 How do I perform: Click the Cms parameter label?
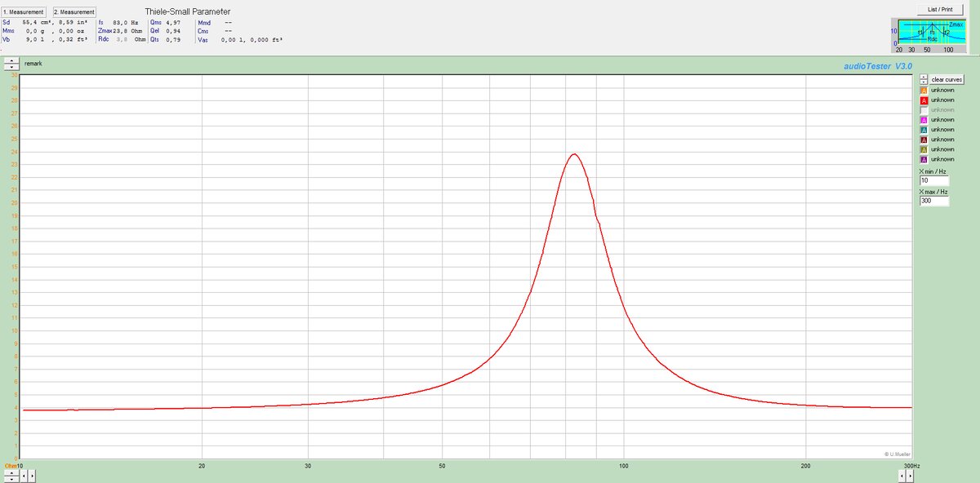tap(203, 31)
